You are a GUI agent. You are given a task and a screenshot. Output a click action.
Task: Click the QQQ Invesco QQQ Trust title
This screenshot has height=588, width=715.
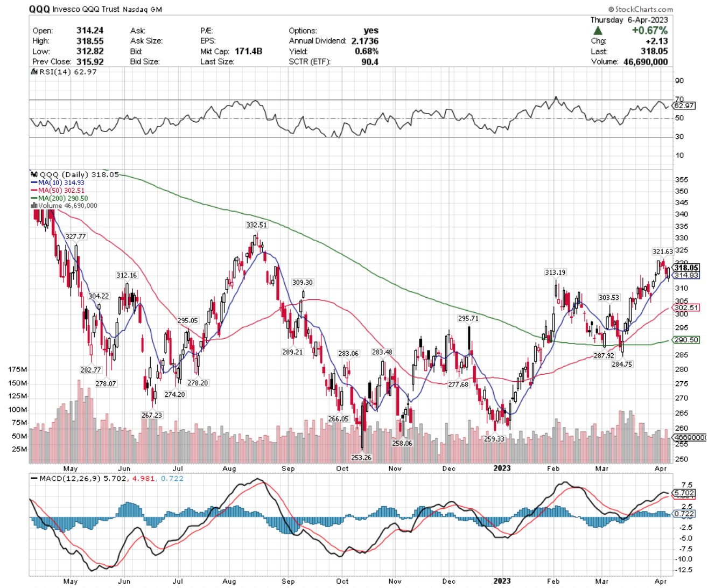pyautogui.click(x=95, y=9)
